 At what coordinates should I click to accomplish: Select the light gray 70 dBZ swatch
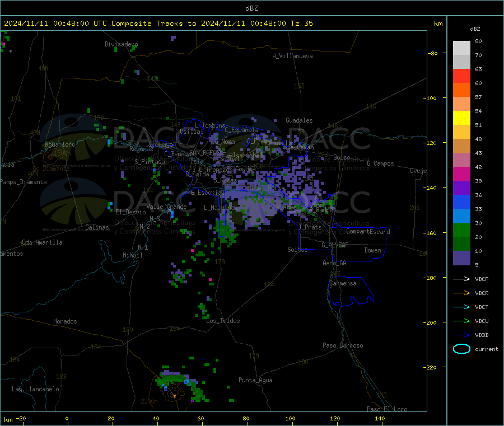tap(461, 48)
